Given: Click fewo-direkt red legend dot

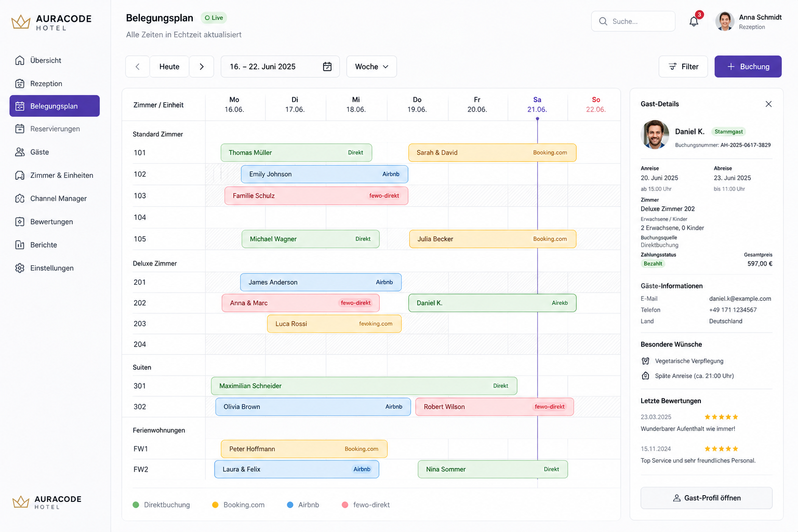Looking at the screenshot, I should pos(345,505).
